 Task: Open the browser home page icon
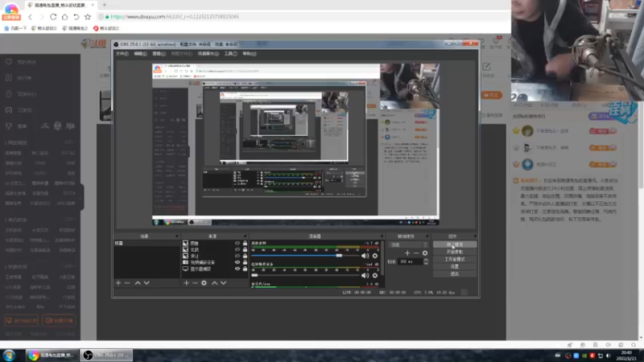(64, 17)
